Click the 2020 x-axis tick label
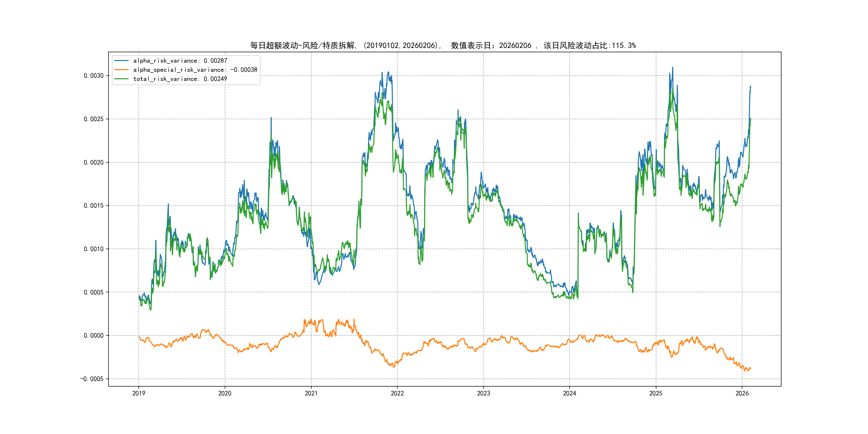868x434 pixels. 225,393
